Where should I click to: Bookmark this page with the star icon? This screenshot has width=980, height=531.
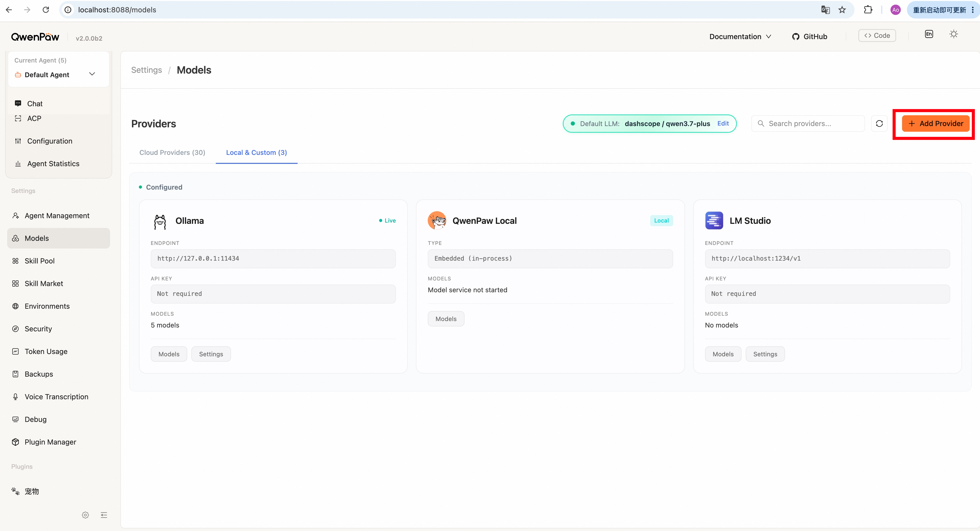coord(842,10)
